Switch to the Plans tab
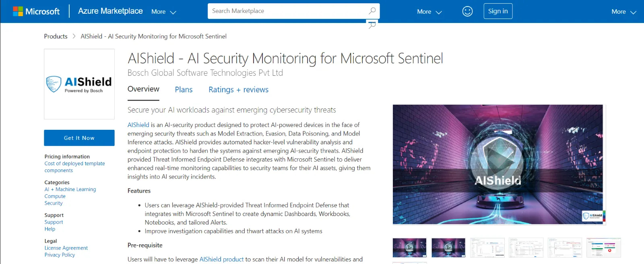 184,89
